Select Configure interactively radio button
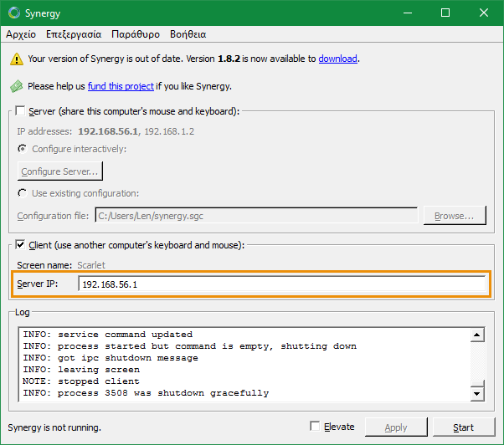Image resolution: width=504 pixels, height=445 pixels. (23, 149)
